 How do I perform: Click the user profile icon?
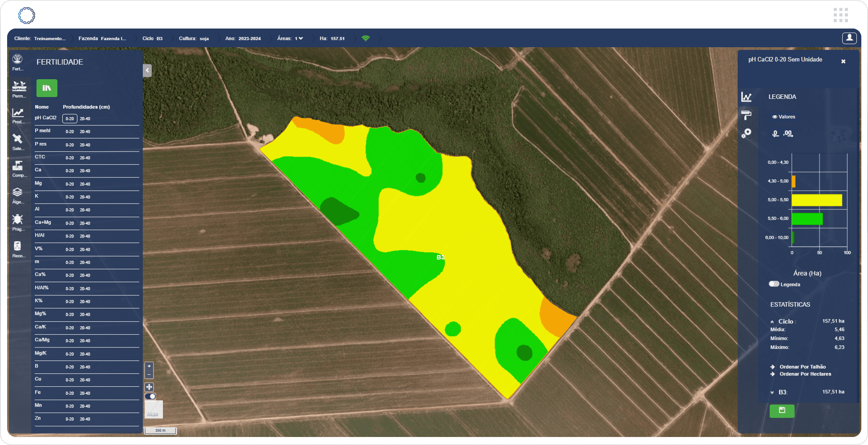tap(849, 38)
